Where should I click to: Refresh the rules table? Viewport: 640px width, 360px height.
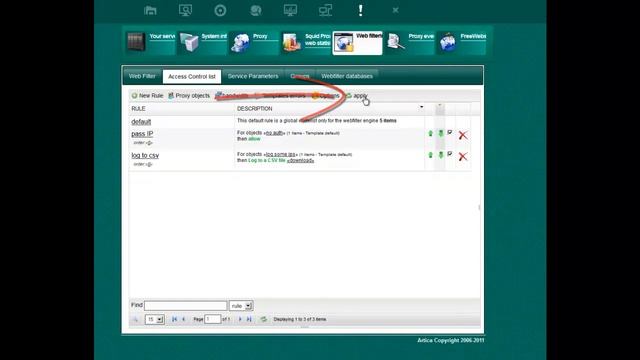click(x=264, y=319)
